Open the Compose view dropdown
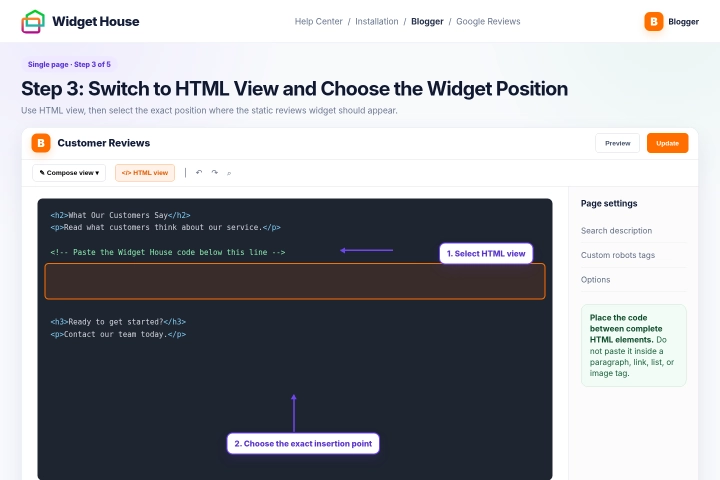This screenshot has width=720, height=480. (69, 173)
